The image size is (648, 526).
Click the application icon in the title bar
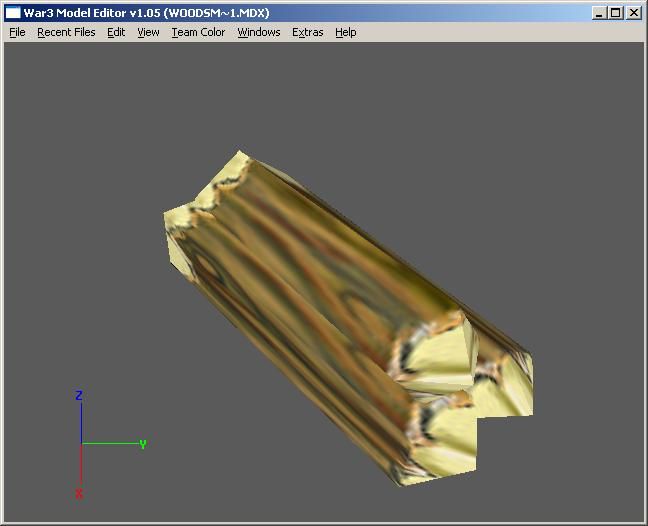pyautogui.click(x=13, y=13)
